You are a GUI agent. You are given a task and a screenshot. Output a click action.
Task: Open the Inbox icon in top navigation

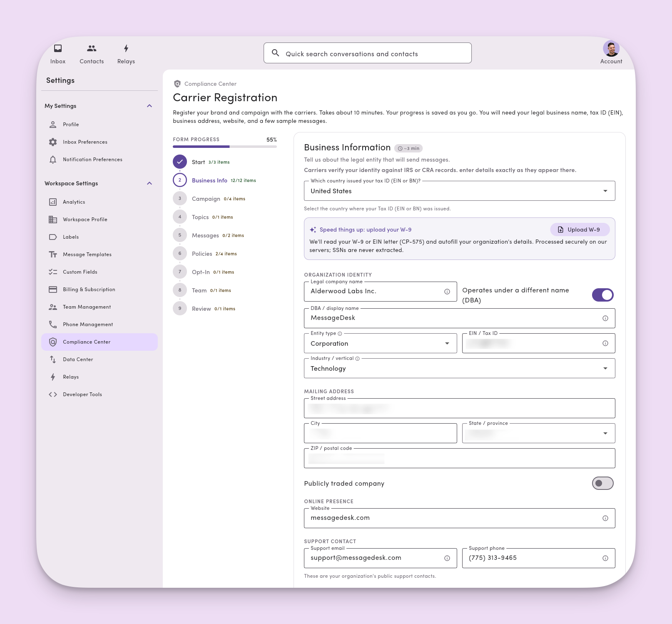coord(58,48)
